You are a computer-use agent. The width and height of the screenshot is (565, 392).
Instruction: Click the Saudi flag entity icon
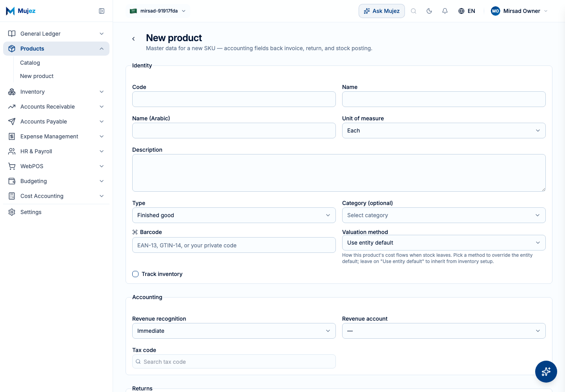(133, 11)
